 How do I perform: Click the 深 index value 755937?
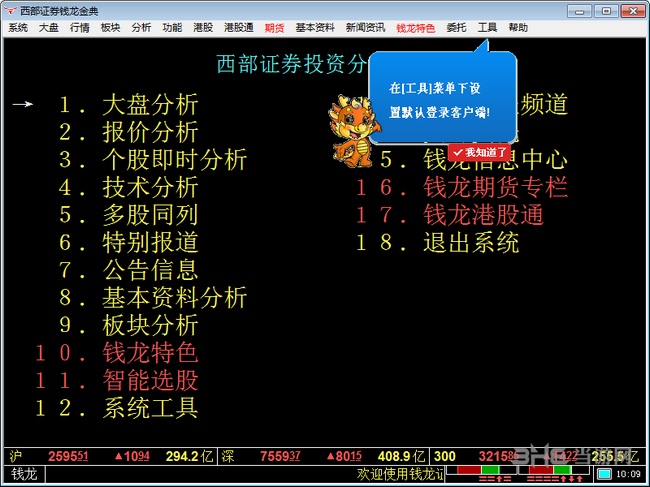(280, 456)
